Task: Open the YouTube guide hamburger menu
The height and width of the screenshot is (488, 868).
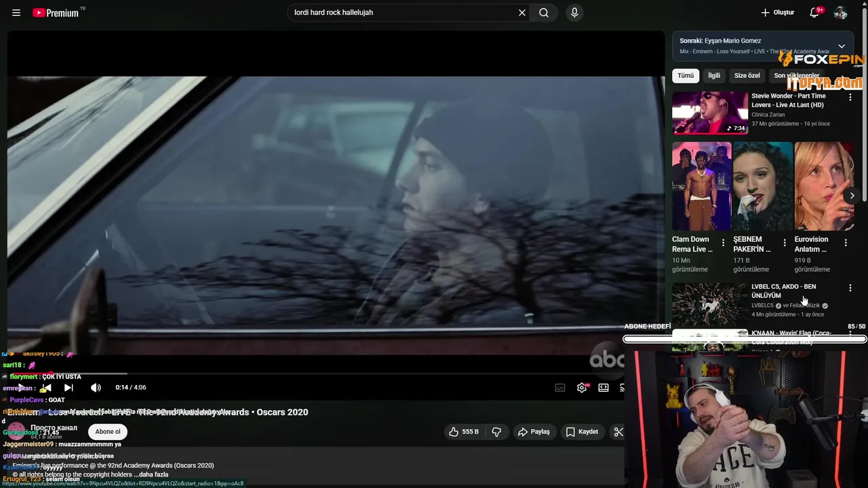Action: tap(16, 13)
